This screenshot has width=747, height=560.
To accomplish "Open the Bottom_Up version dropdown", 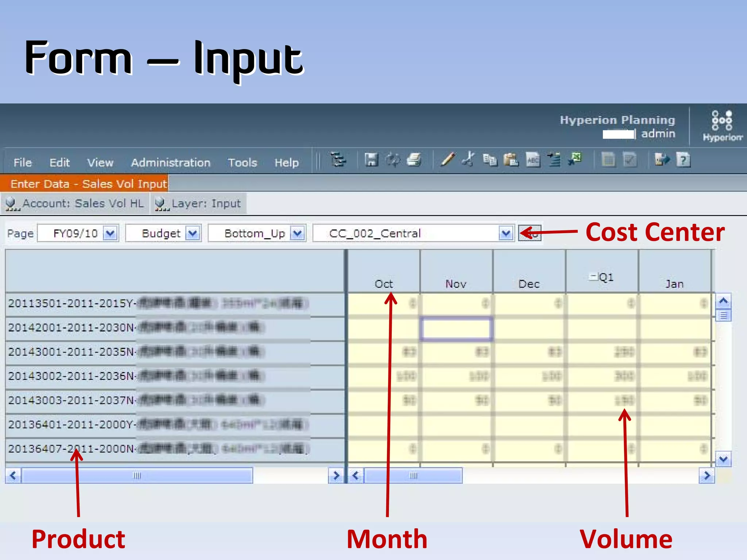I will tap(298, 233).
